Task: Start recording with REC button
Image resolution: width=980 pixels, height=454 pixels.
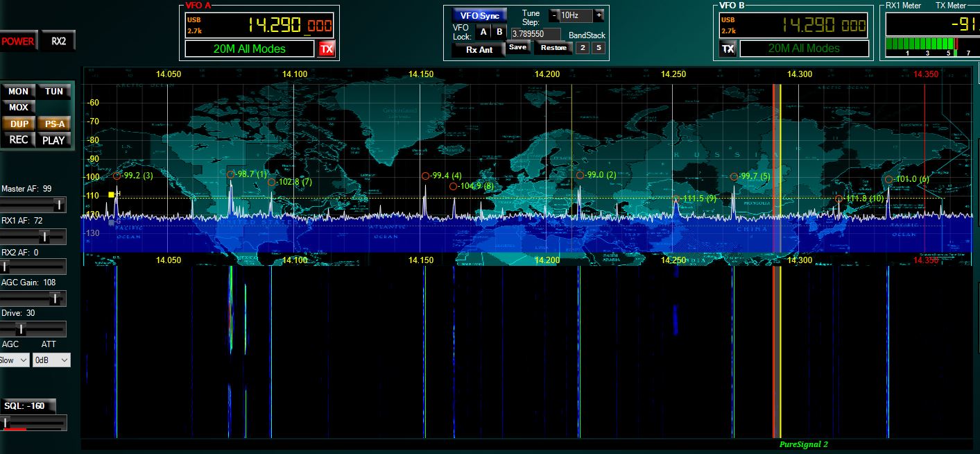Action: click(19, 140)
